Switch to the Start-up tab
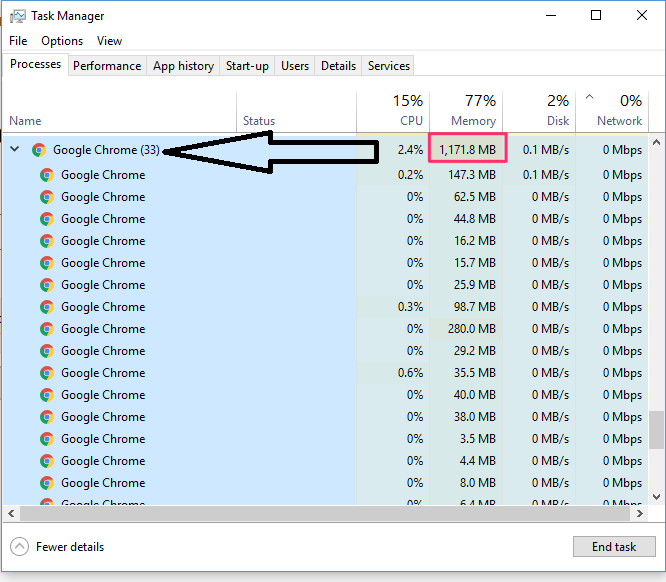Image resolution: width=666 pixels, height=582 pixels. click(247, 66)
